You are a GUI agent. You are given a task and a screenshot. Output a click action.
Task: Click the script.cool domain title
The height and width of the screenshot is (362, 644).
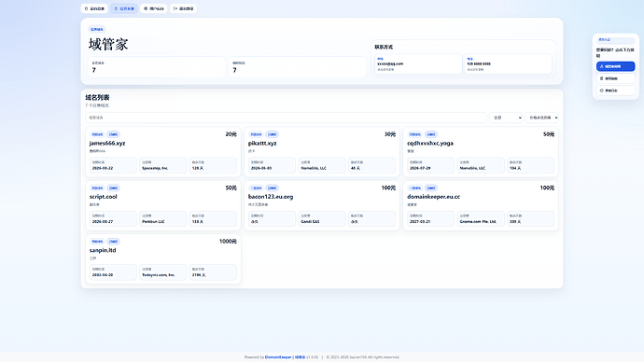pos(103,197)
